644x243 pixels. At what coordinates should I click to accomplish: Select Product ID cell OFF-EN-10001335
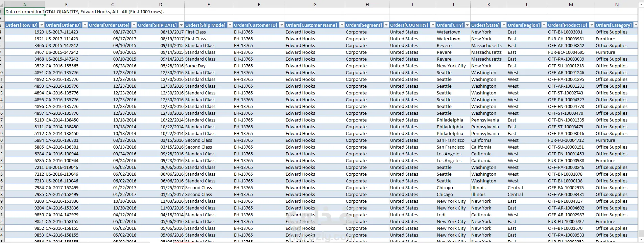tap(571, 120)
